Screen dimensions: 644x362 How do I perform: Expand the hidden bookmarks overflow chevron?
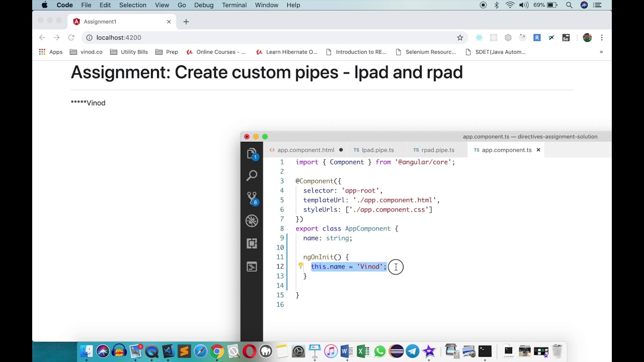pos(601,52)
